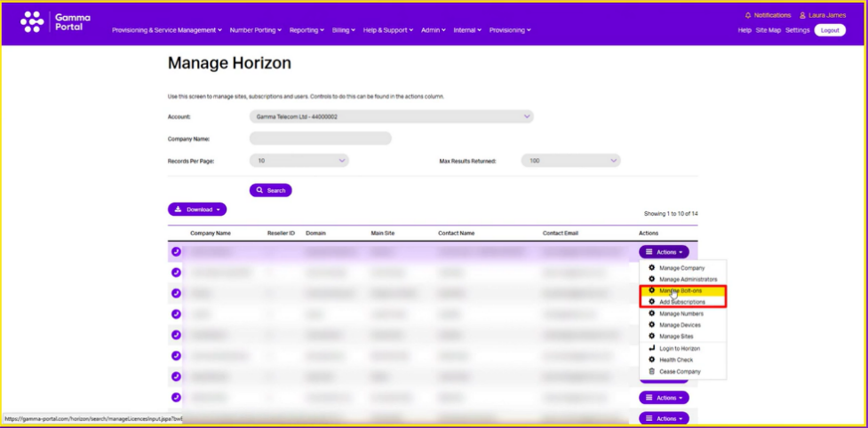Click the first row's Actions button

664,252
